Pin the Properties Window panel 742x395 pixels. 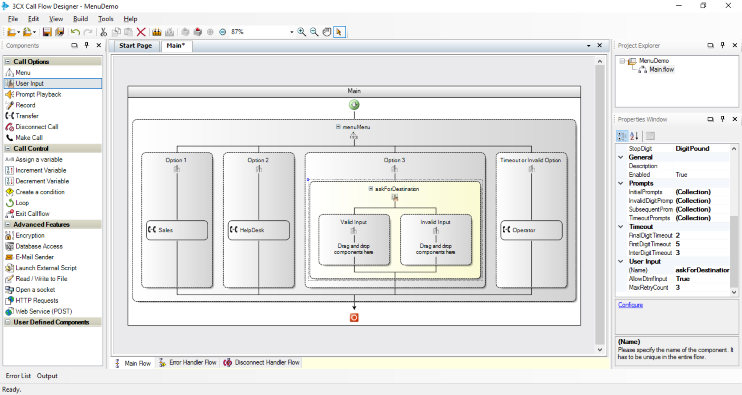(723, 119)
